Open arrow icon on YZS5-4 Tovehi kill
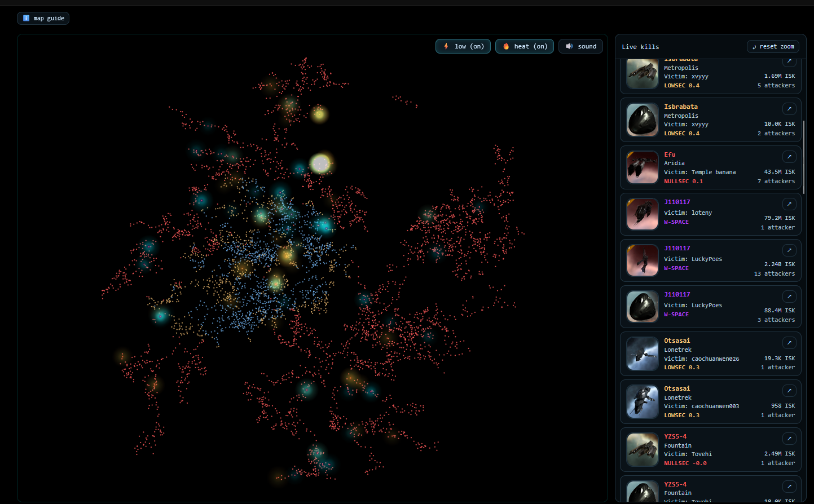The height and width of the screenshot is (504, 814). 789,439
